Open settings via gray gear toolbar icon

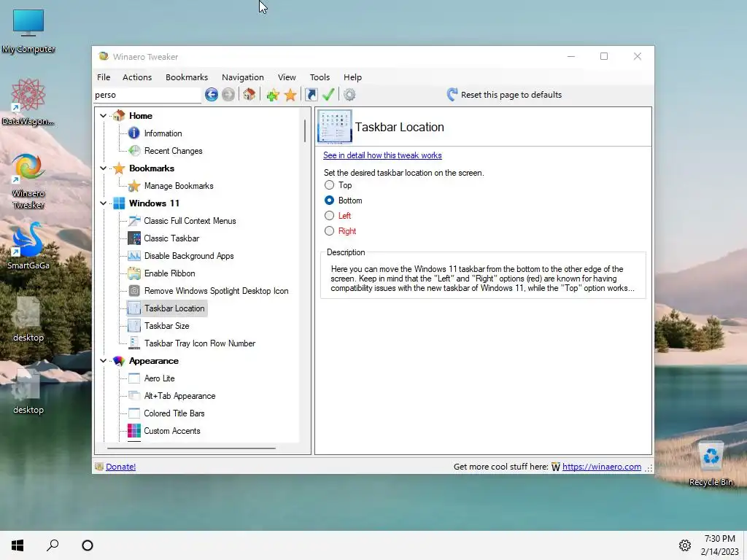click(x=349, y=95)
